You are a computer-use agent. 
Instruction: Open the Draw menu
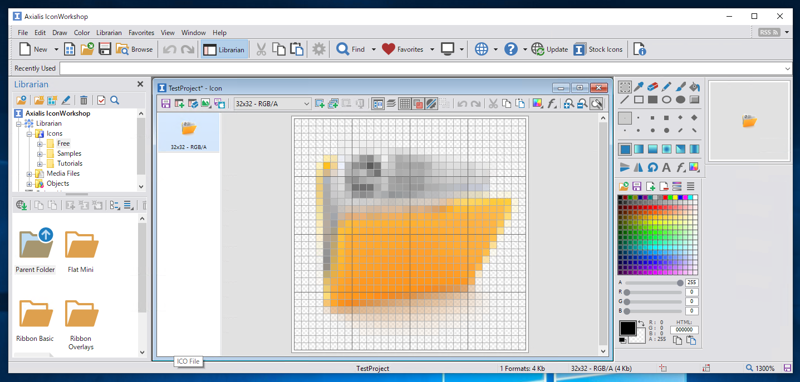click(60, 33)
